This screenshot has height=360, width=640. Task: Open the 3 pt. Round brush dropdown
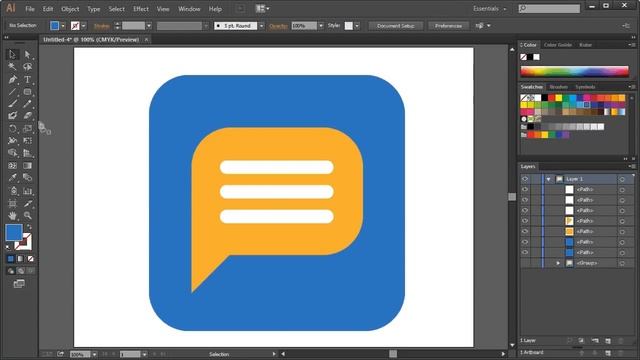(x=261, y=26)
